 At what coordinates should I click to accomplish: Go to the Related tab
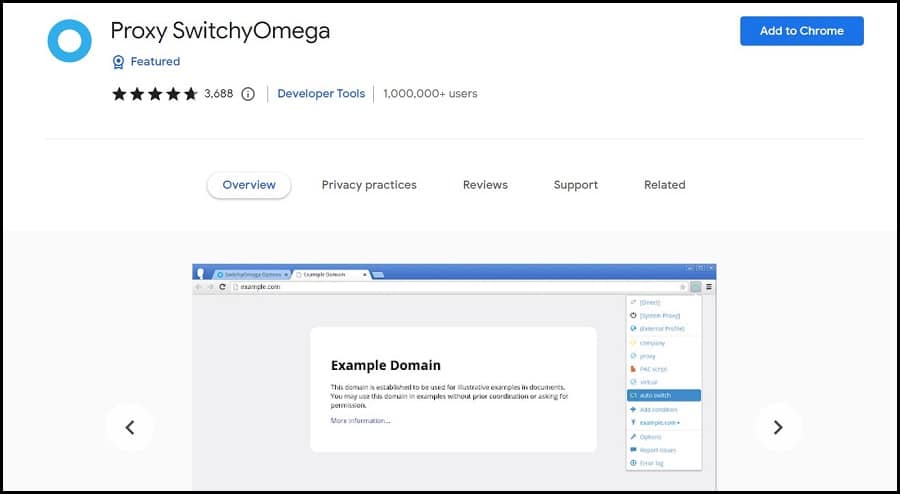(665, 185)
